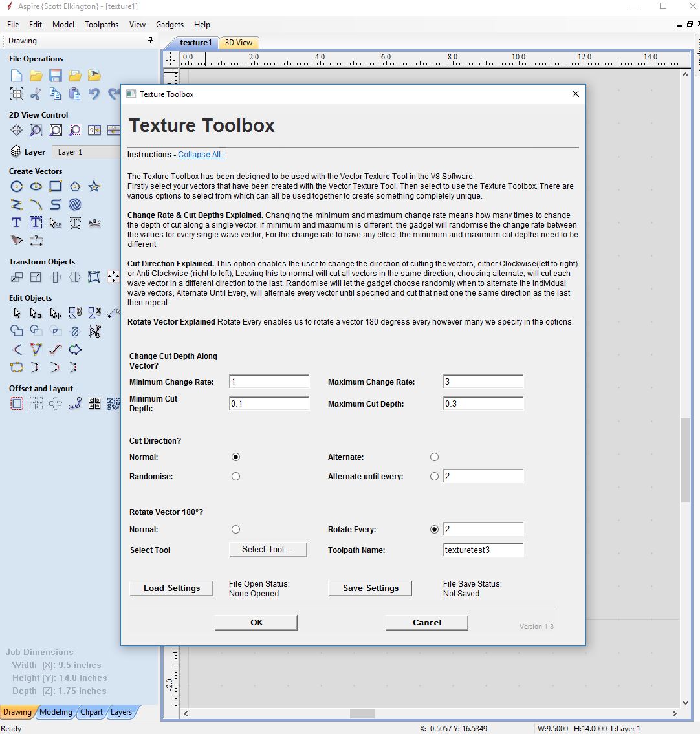
Task: Select Alternate until every radio button
Action: click(434, 476)
